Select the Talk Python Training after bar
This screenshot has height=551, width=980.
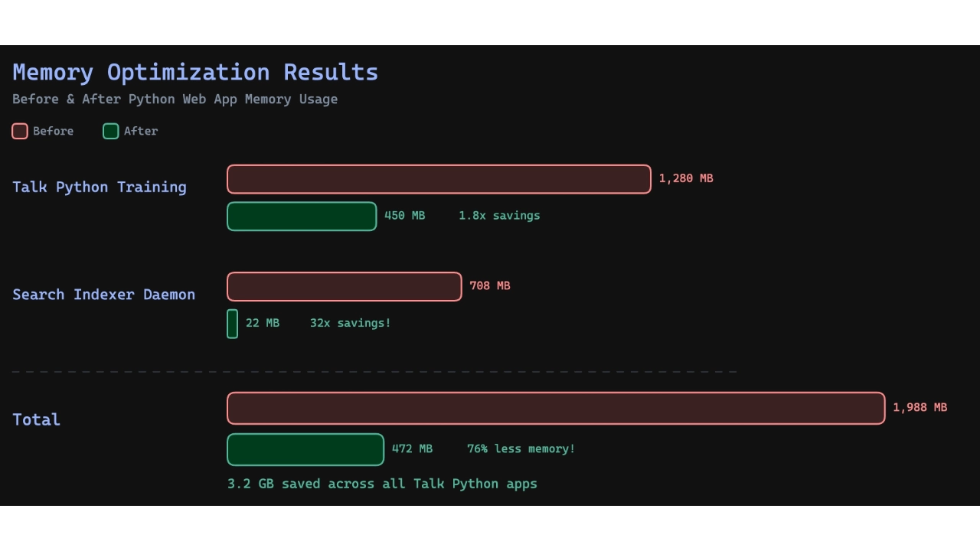click(x=301, y=216)
